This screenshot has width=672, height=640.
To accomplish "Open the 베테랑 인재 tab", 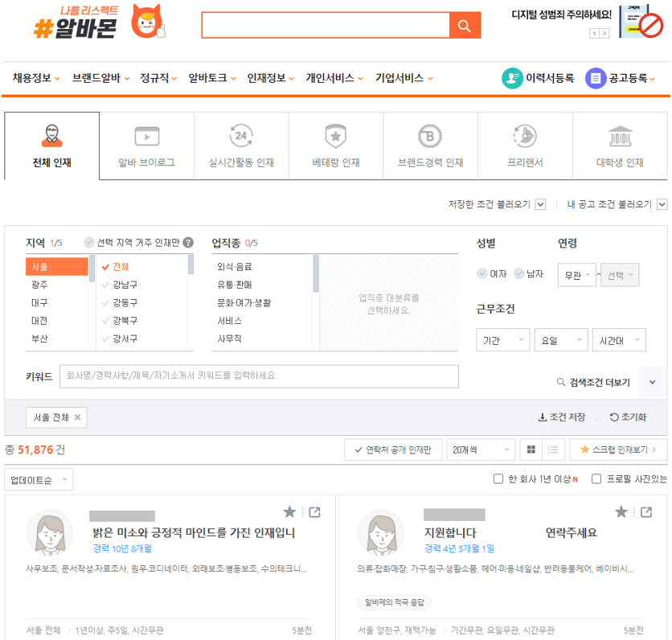I will pyautogui.click(x=336, y=146).
